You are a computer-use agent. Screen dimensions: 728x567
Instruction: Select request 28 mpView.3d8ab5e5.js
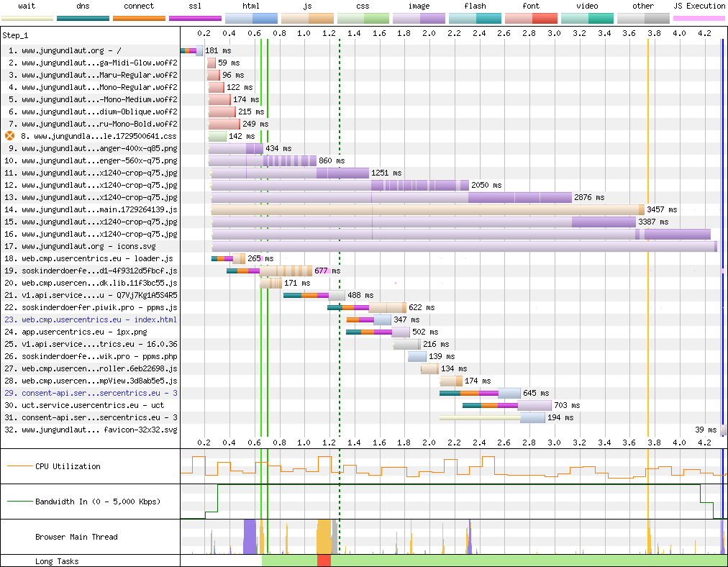[91, 381]
